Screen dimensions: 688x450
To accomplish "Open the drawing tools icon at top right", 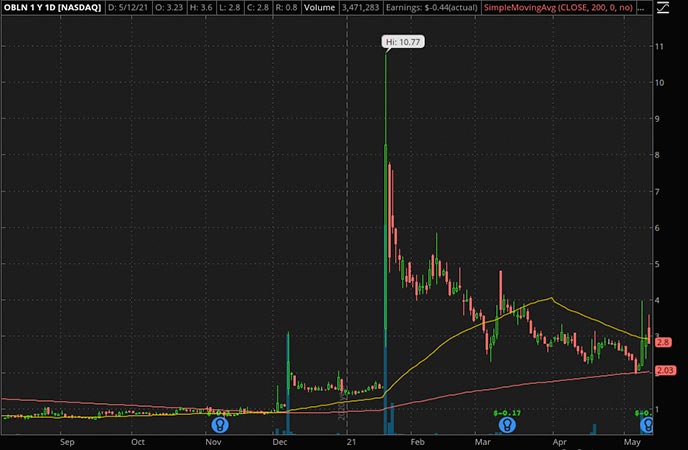I will pyautogui.click(x=663, y=7).
